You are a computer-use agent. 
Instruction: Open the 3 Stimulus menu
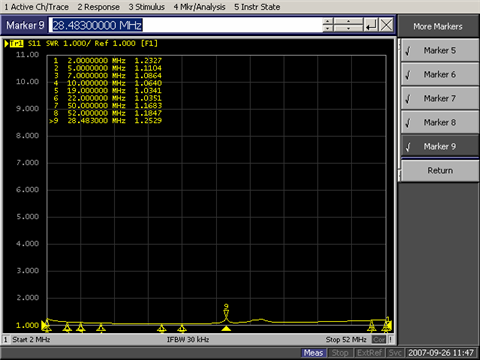pos(147,7)
